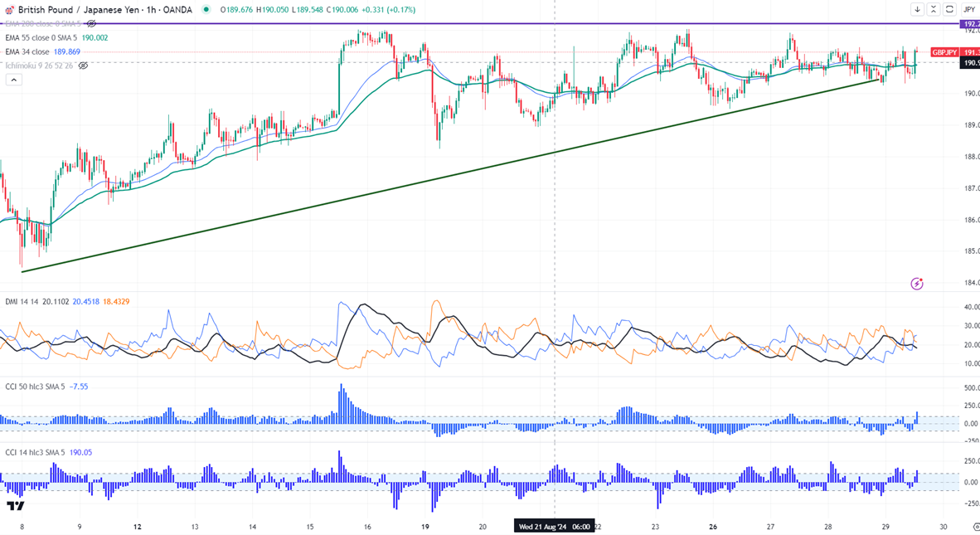Open the JPY currency dropdown
Image resolution: width=980 pixels, height=535 pixels.
tap(969, 9)
